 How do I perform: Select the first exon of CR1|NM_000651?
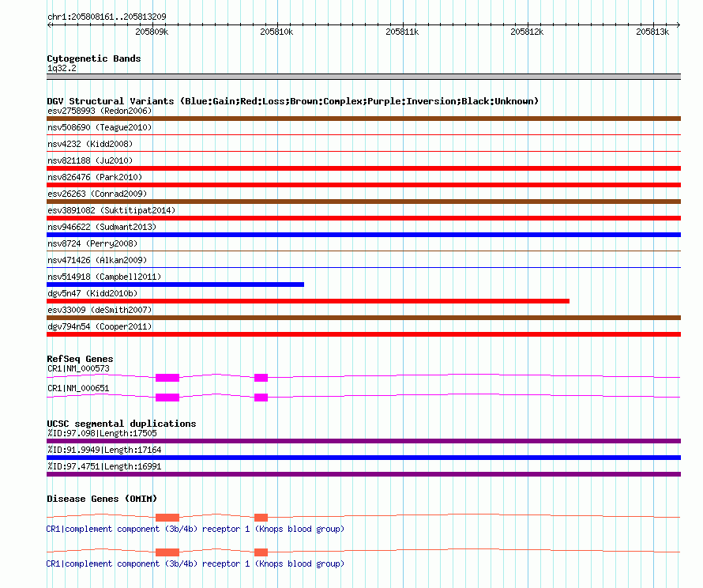pos(167,398)
